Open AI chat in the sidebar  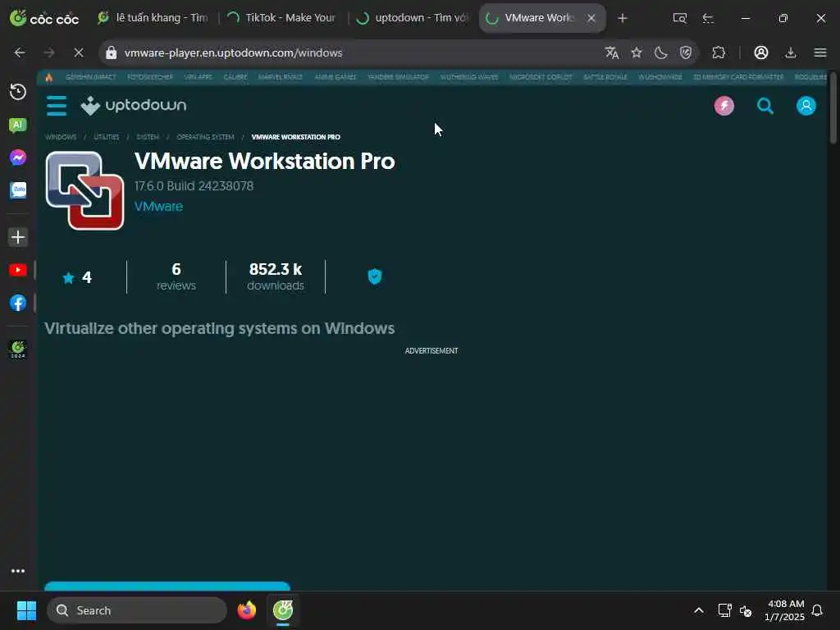[x=18, y=126]
